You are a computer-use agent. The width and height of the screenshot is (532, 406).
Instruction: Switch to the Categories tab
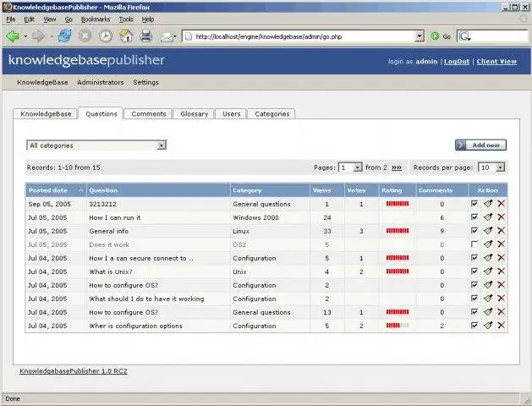[x=271, y=114]
